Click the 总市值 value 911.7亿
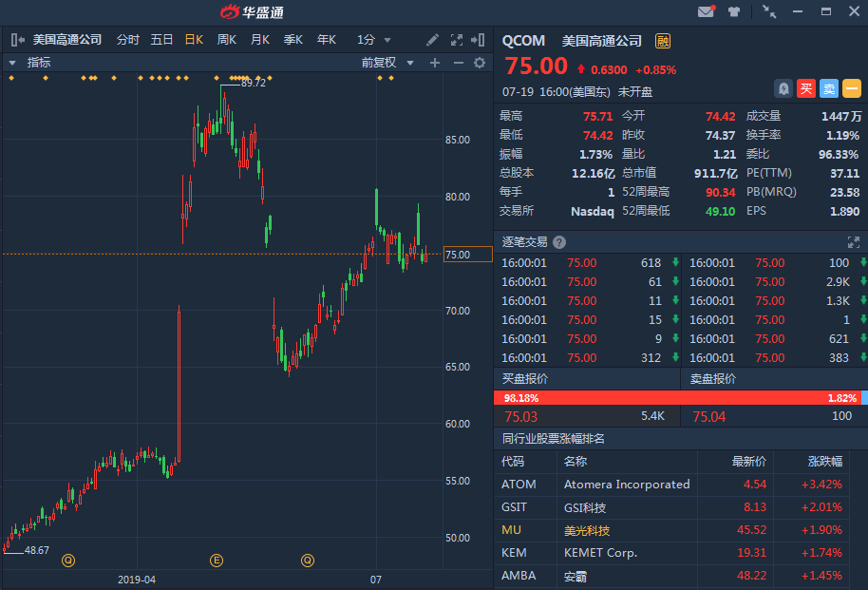 click(716, 174)
